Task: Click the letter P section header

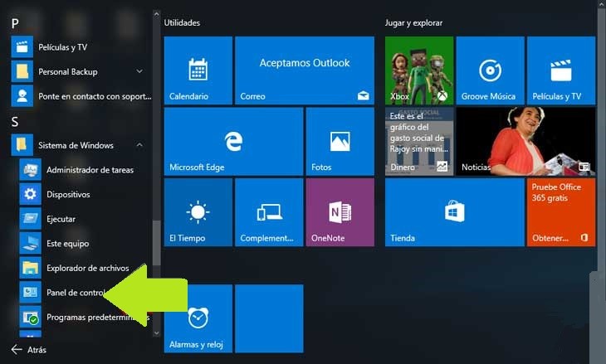Action: tap(15, 23)
